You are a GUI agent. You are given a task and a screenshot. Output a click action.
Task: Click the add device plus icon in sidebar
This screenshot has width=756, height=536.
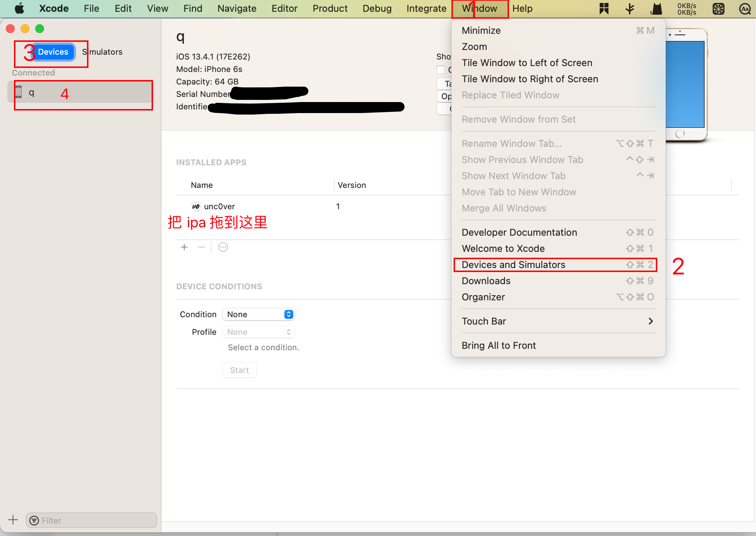[13, 520]
